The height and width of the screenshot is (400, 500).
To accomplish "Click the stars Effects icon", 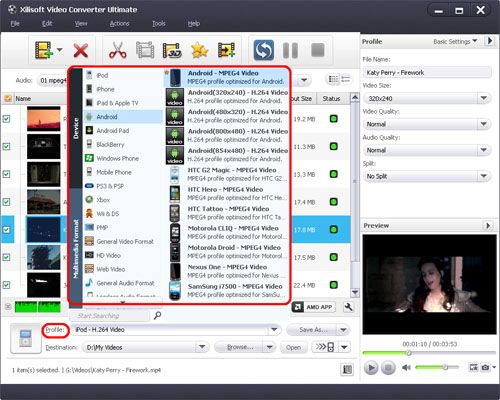I will (199, 51).
